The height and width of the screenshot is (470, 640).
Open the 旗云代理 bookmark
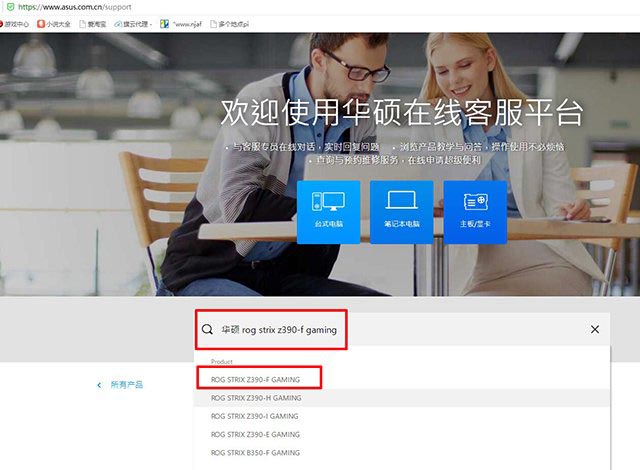pos(133,24)
